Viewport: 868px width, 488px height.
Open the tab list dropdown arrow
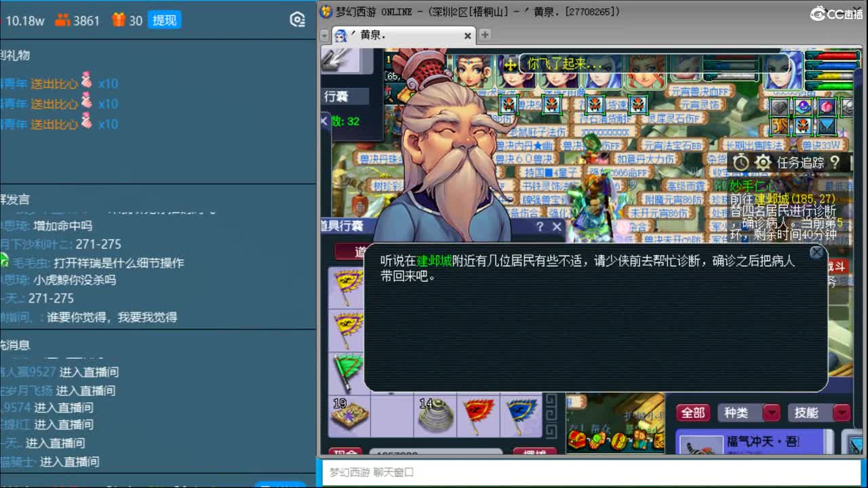point(325,35)
